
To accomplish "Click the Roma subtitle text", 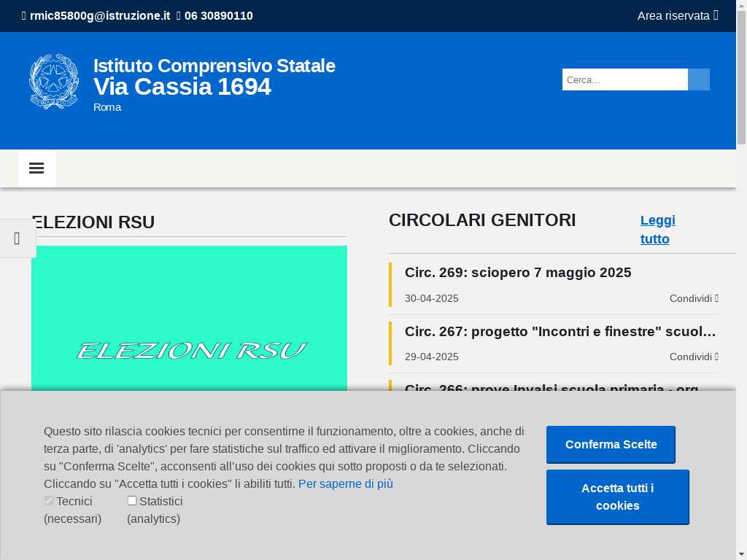I will (x=107, y=107).
